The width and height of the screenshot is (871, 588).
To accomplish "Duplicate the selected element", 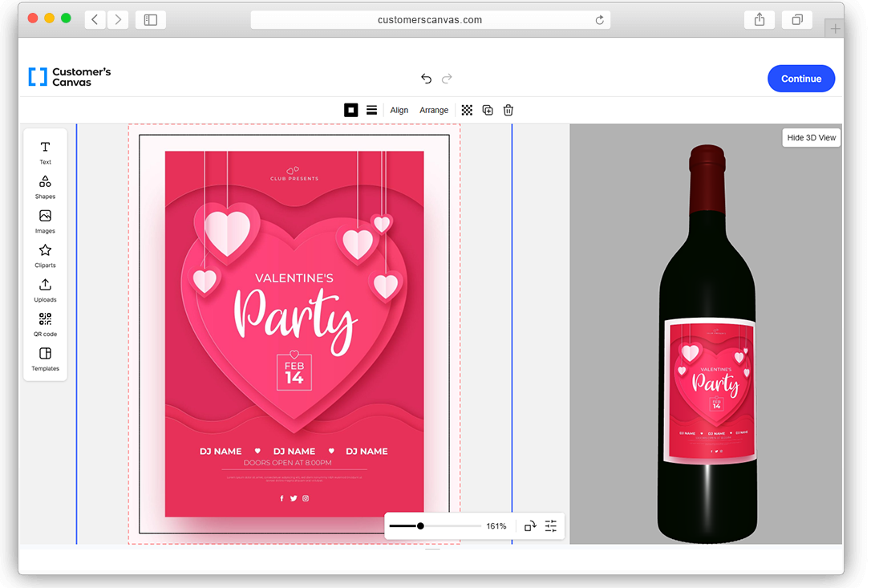I will pos(488,111).
